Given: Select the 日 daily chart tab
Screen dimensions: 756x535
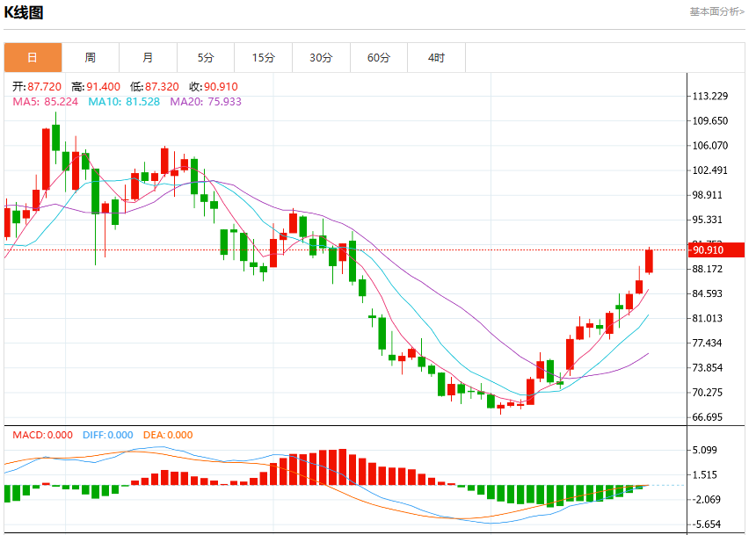Looking at the screenshot, I should [x=33, y=57].
